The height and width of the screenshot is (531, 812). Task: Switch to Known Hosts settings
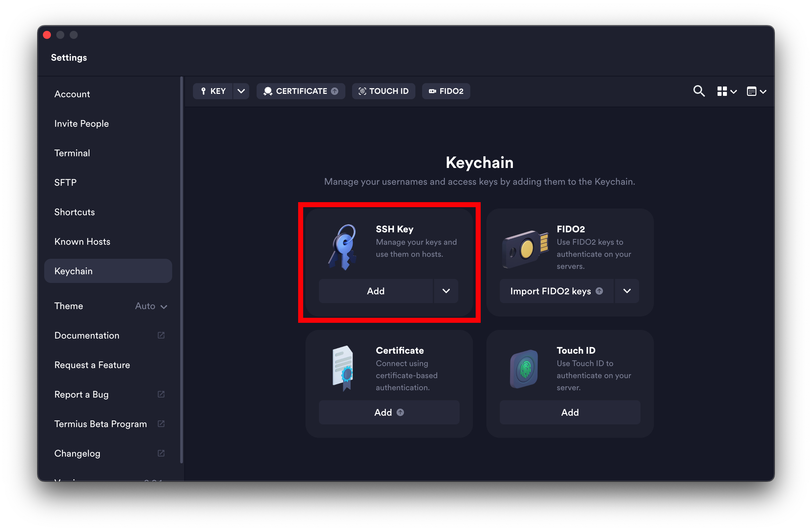82,241
